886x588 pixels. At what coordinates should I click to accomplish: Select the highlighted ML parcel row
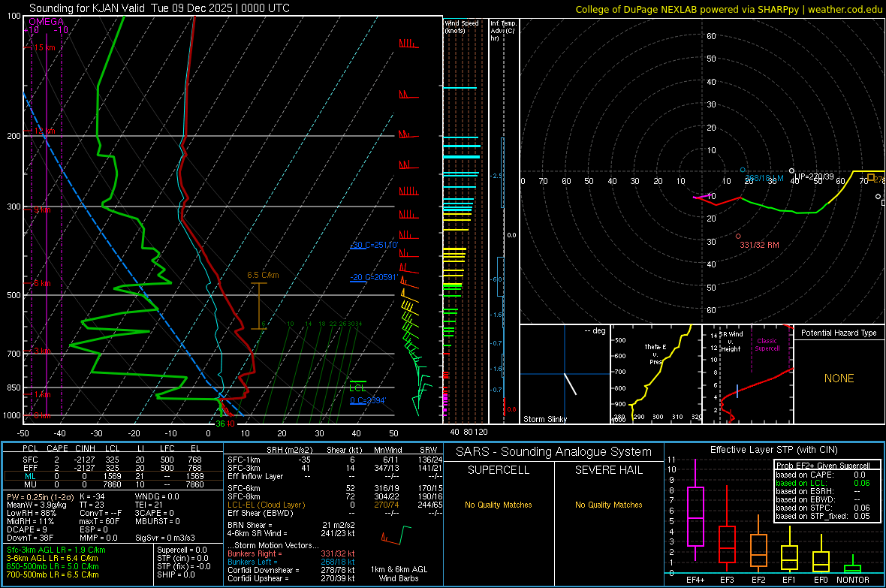click(x=113, y=476)
